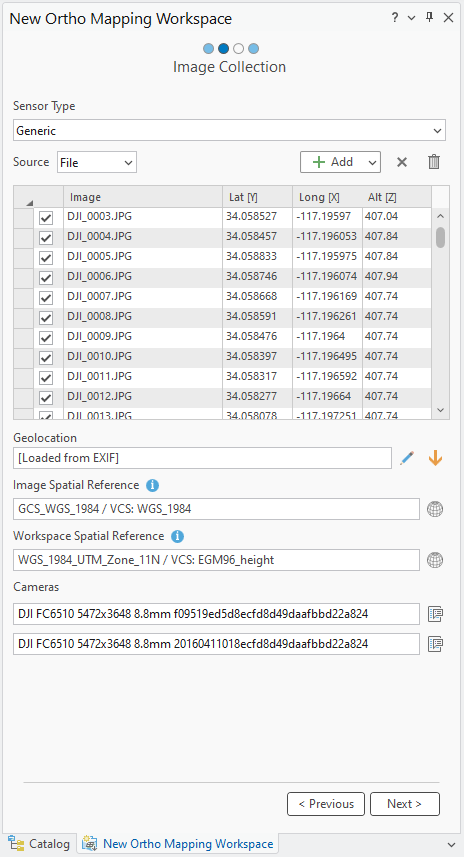Expand the Sensor Type Generic dropdown

pos(230,131)
